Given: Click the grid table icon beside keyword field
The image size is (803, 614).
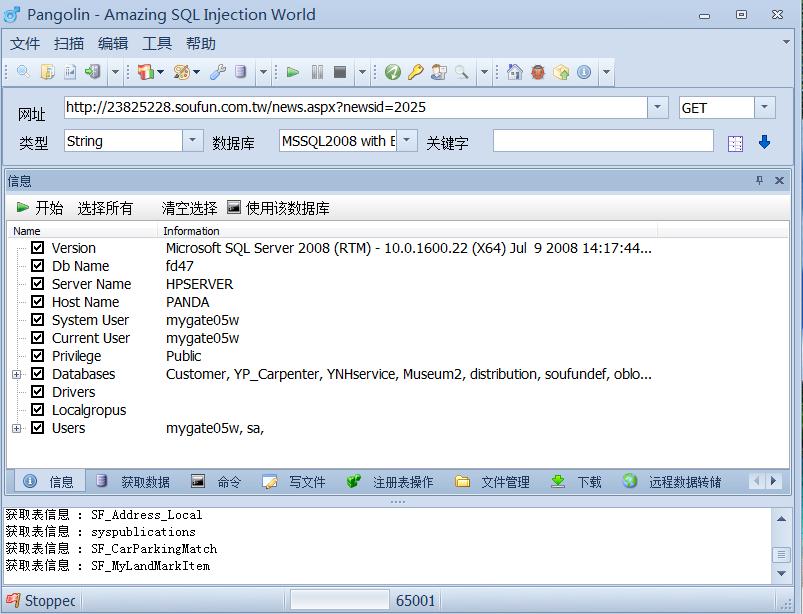Looking at the screenshot, I should tap(735, 144).
